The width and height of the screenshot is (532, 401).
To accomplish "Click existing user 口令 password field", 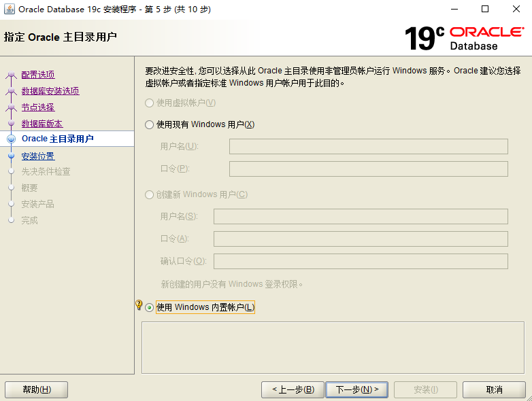I will point(368,169).
